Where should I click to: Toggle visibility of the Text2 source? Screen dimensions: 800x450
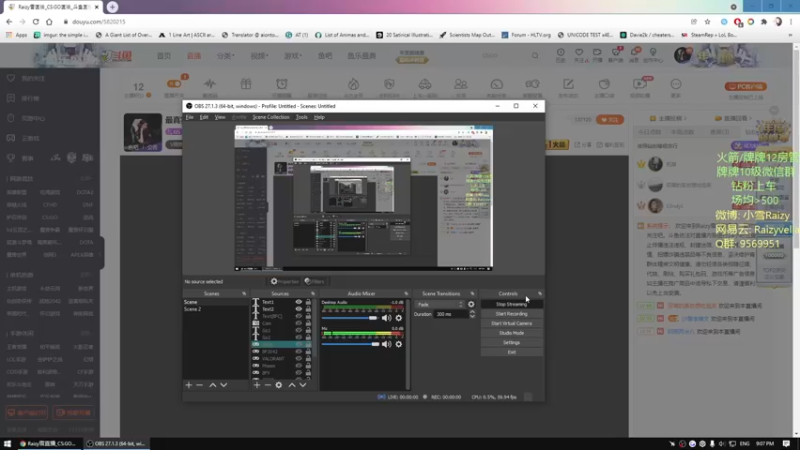point(298,309)
